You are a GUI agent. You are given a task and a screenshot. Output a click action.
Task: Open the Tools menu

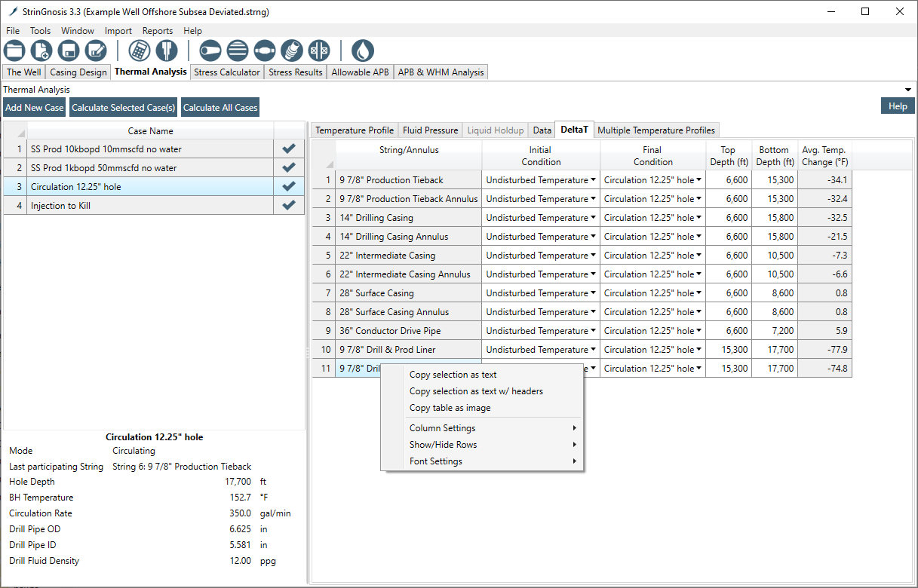click(41, 31)
